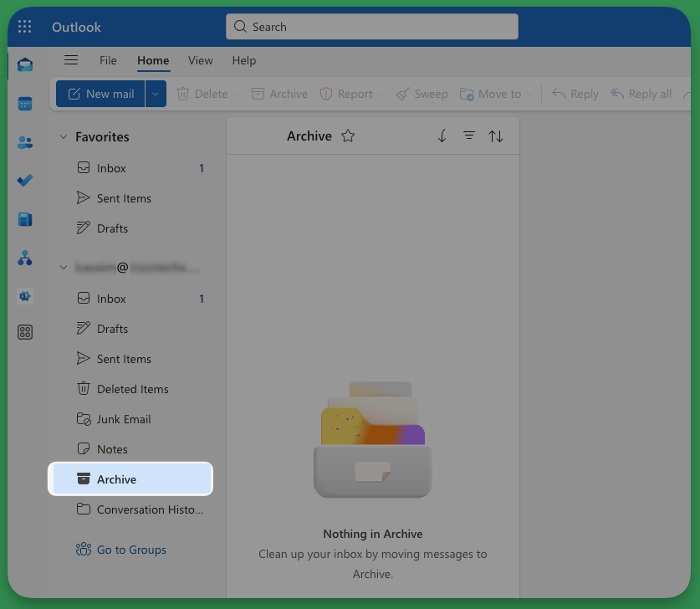Click the filter icon in message list

pyautogui.click(x=469, y=136)
